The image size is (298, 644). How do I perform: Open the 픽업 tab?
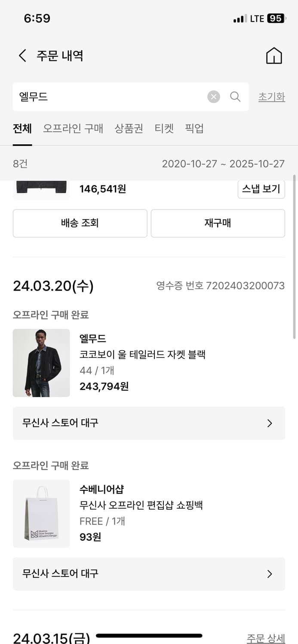pos(194,128)
